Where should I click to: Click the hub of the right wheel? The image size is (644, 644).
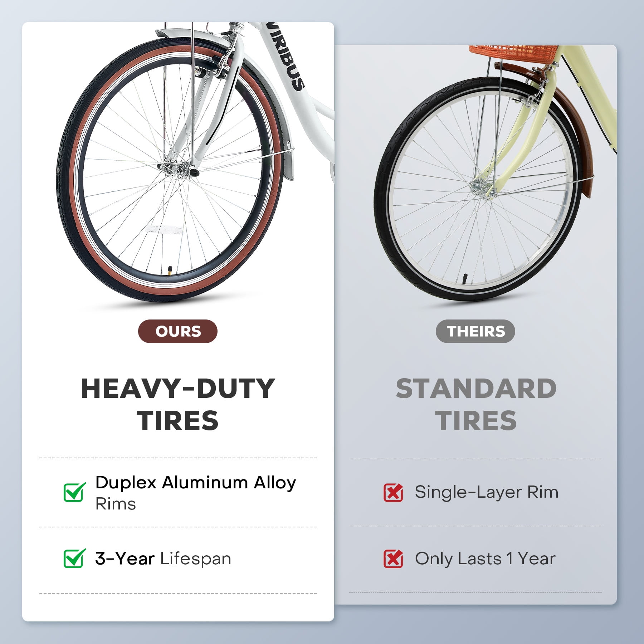coord(483,189)
